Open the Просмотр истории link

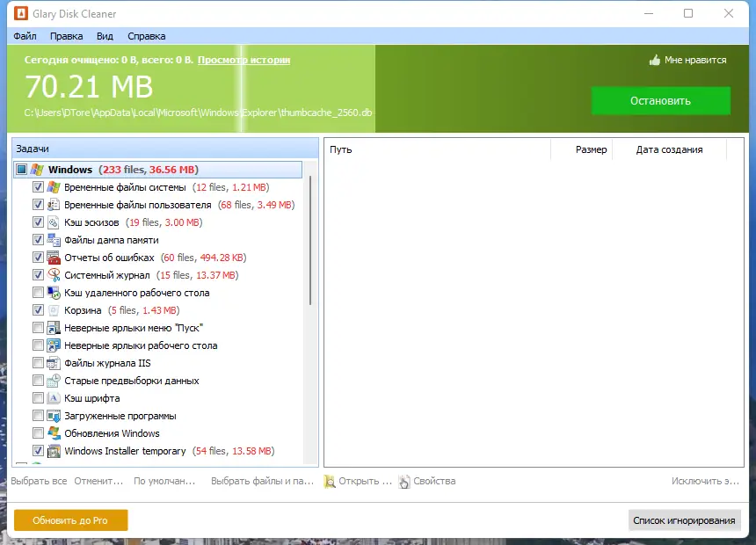pyautogui.click(x=244, y=60)
